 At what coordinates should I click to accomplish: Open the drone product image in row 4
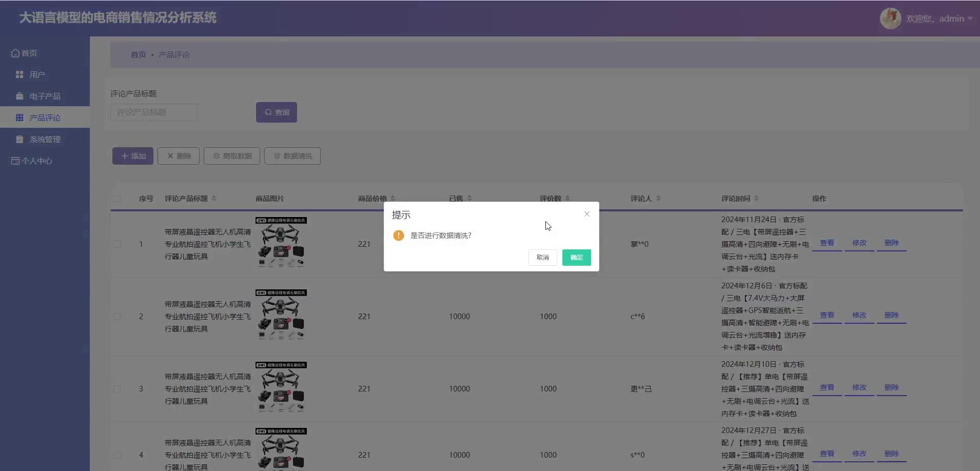tap(281, 449)
